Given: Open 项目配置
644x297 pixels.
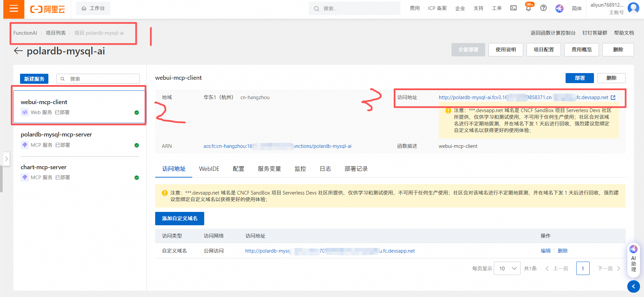Looking at the screenshot, I should click(x=544, y=50).
